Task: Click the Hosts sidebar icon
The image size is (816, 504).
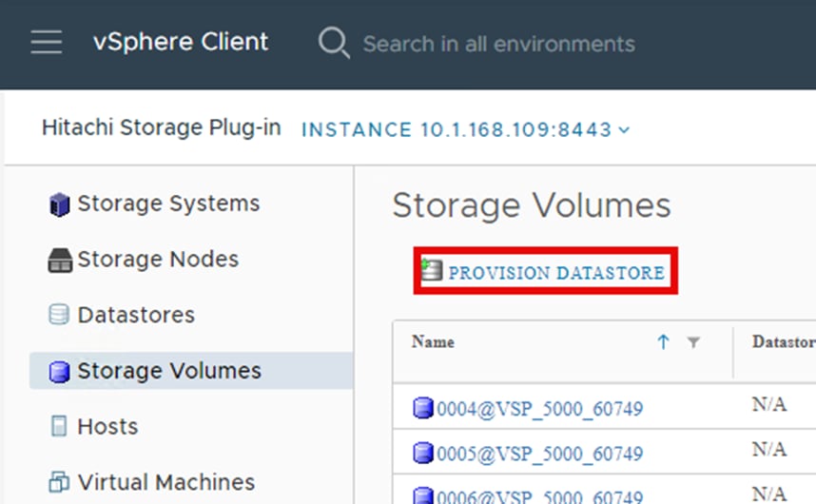Action: click(59, 427)
